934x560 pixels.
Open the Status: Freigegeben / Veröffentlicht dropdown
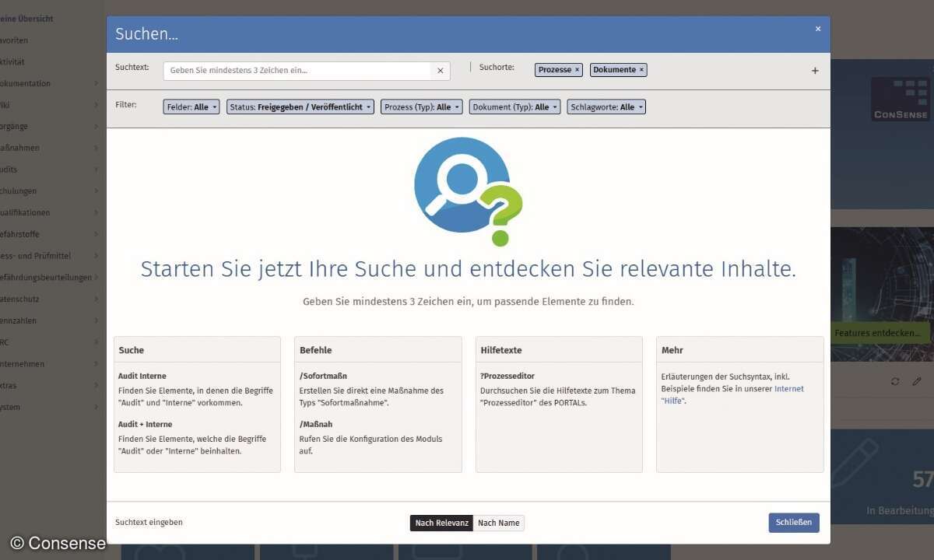[300, 107]
